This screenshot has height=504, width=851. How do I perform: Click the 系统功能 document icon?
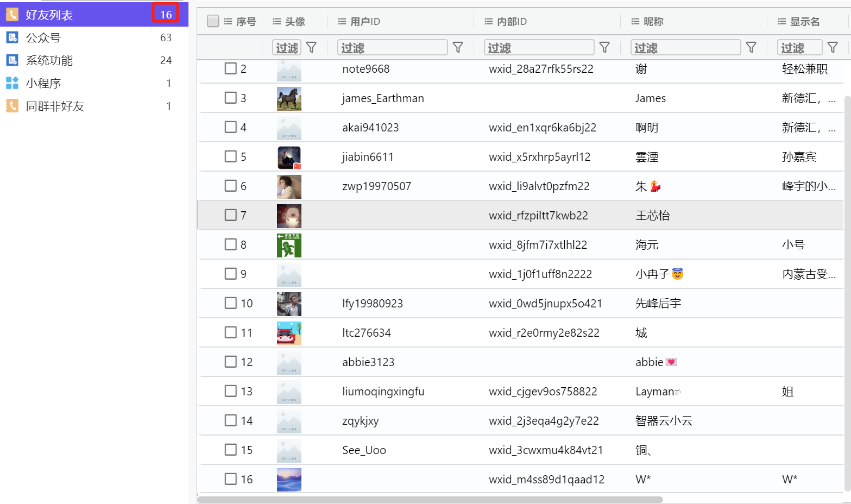(12, 60)
